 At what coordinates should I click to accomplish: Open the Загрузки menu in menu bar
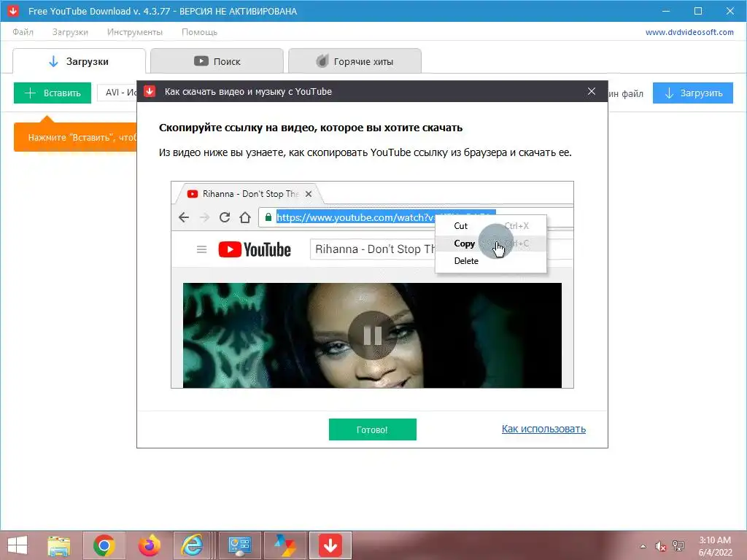(x=70, y=32)
